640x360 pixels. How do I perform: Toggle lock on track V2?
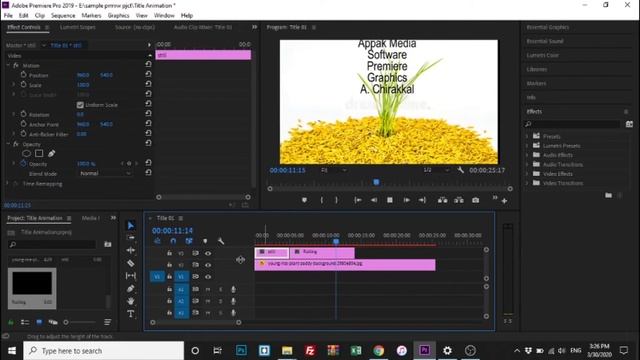(169, 265)
